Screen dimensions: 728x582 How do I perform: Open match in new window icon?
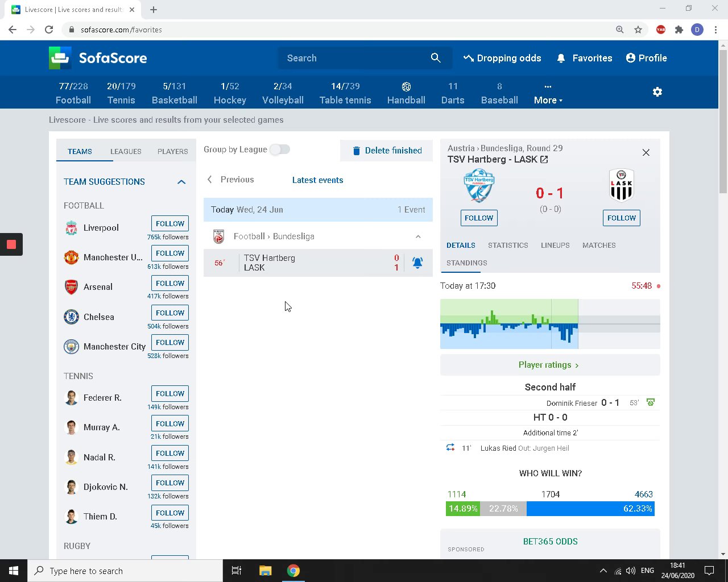coord(544,160)
